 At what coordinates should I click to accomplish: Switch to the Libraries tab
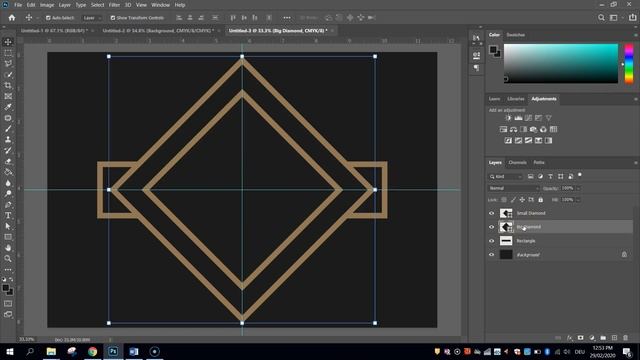tap(516, 99)
